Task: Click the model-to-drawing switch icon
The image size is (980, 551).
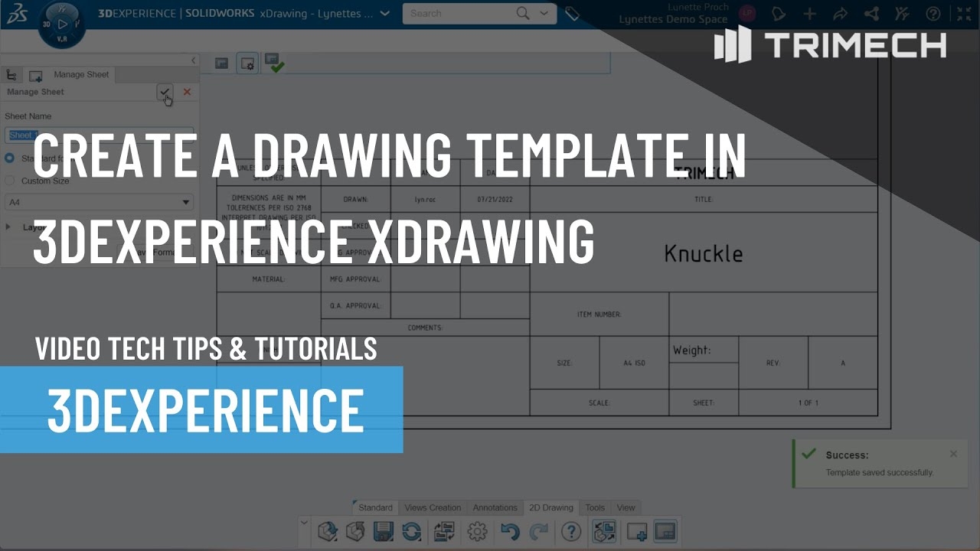Action: (604, 531)
